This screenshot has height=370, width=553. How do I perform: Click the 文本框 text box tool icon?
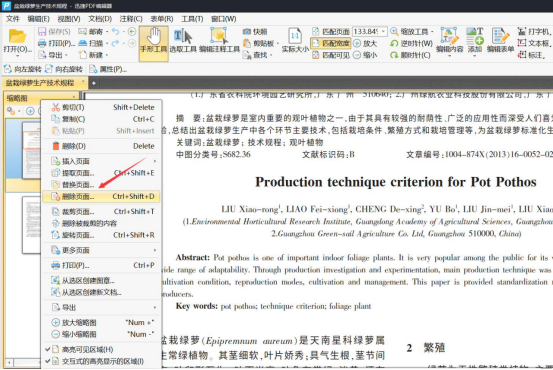coord(522,43)
